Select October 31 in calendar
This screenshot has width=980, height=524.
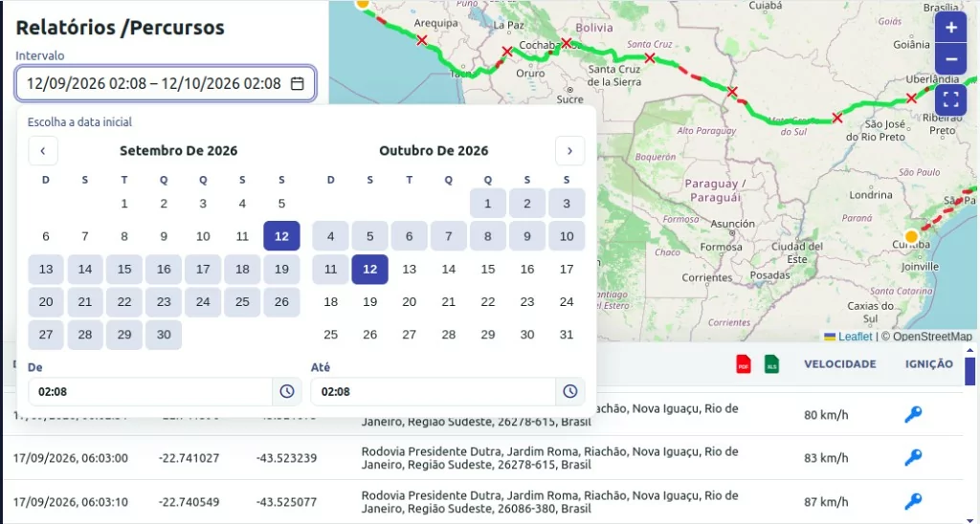coord(567,335)
